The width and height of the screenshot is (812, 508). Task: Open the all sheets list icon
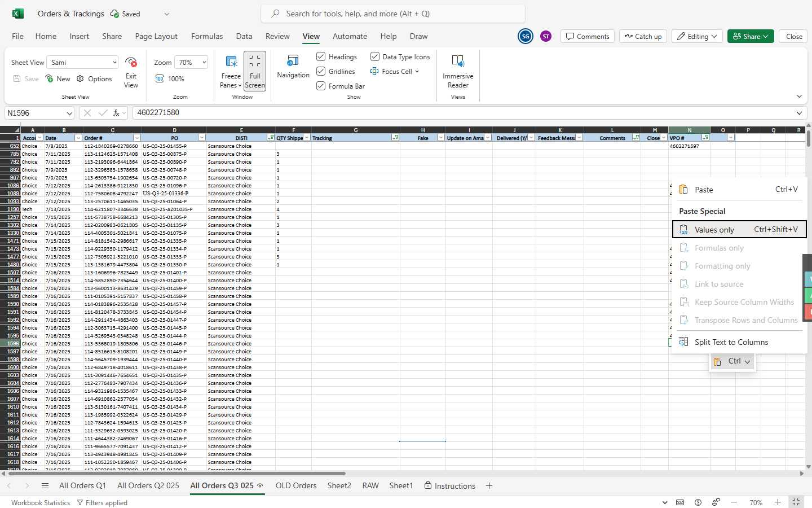pos(45,486)
